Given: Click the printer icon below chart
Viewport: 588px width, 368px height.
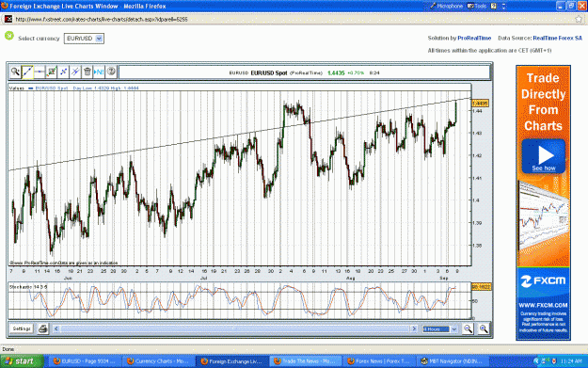Looking at the screenshot, I should point(43,329).
